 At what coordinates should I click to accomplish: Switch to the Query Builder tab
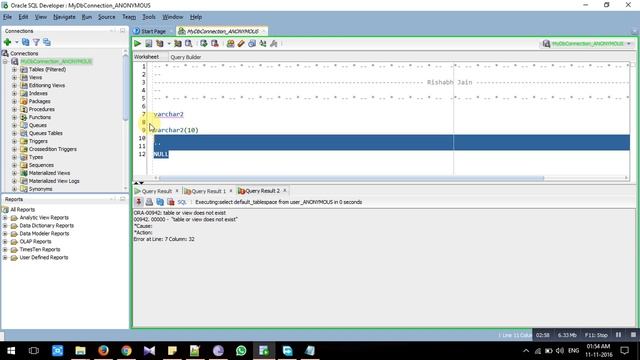186,57
